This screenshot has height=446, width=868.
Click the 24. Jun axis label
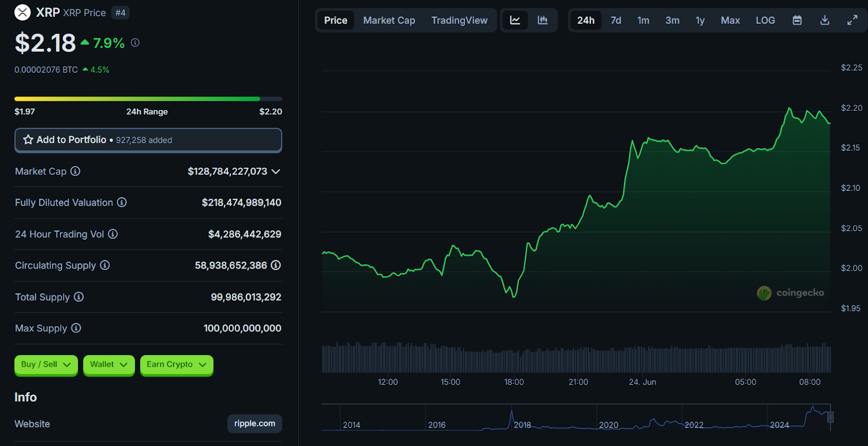click(x=642, y=382)
